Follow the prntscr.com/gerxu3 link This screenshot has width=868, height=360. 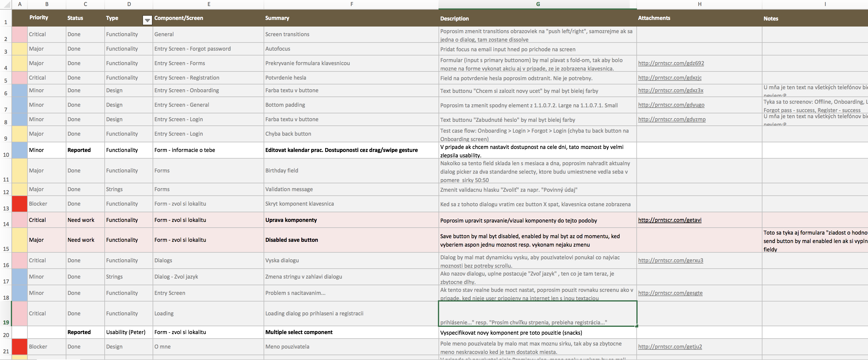pyautogui.click(x=670, y=261)
